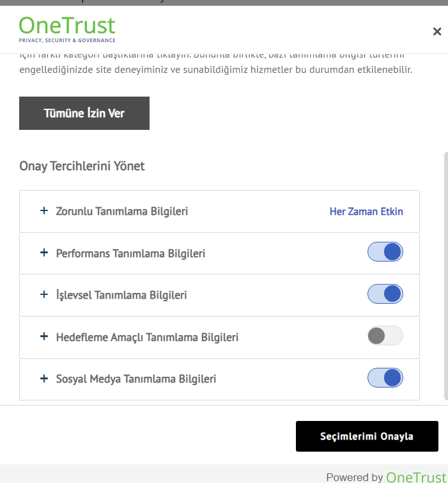Confirm choices with Seçimlerimi Onayla button
448x483 pixels.
(x=367, y=436)
